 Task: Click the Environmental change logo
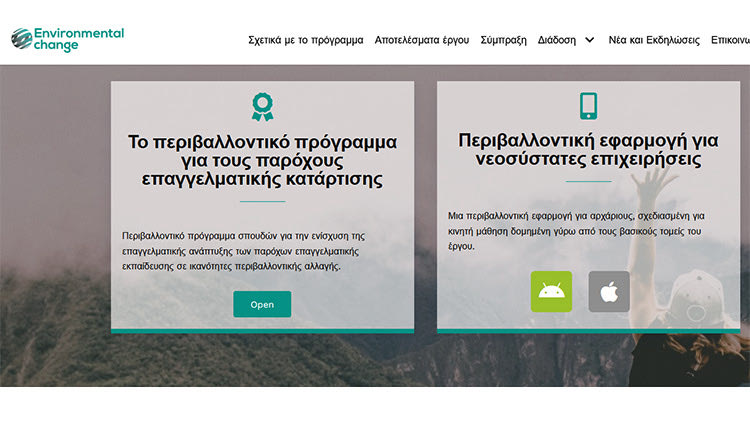67,39
